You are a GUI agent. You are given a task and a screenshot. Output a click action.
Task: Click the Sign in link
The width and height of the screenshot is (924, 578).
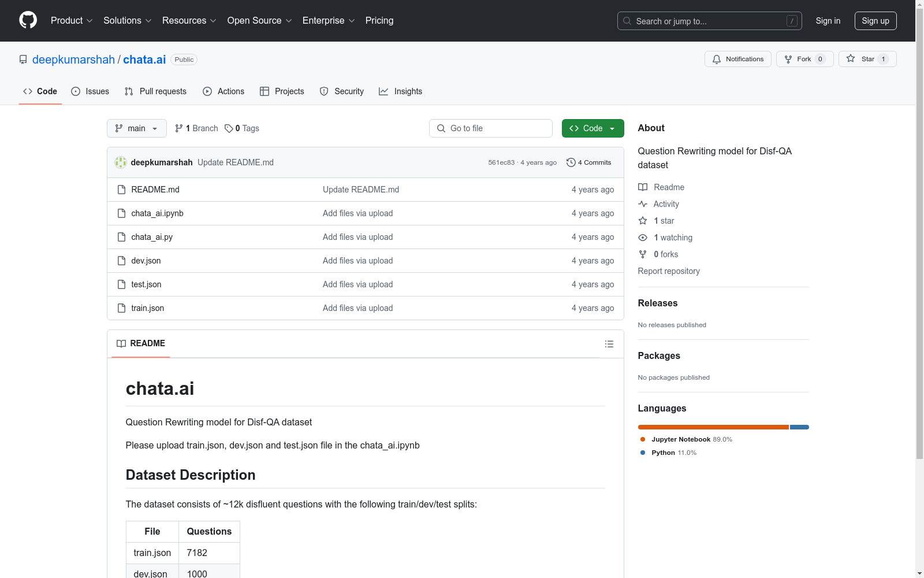pyautogui.click(x=828, y=21)
